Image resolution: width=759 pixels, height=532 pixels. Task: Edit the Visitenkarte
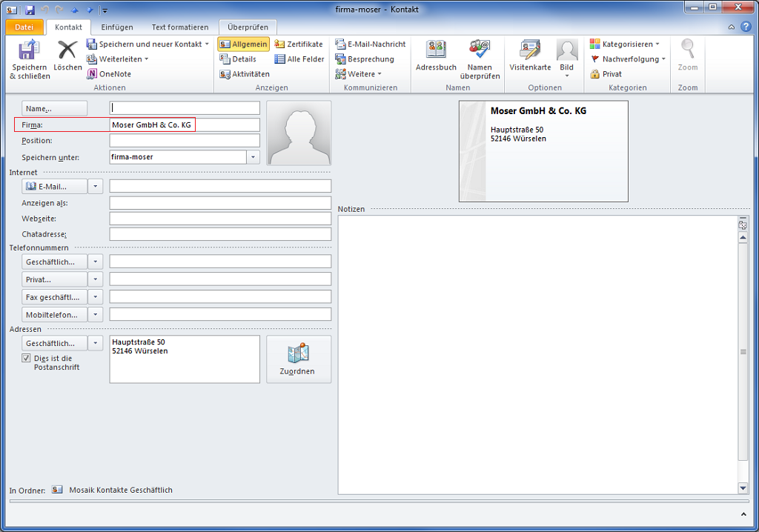click(x=530, y=55)
